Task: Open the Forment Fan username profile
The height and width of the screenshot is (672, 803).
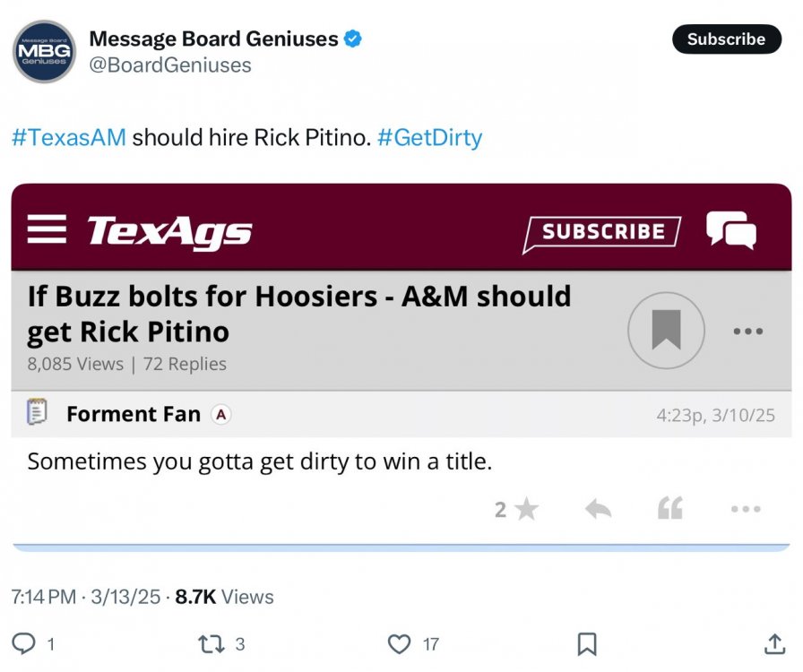Action: click(133, 414)
